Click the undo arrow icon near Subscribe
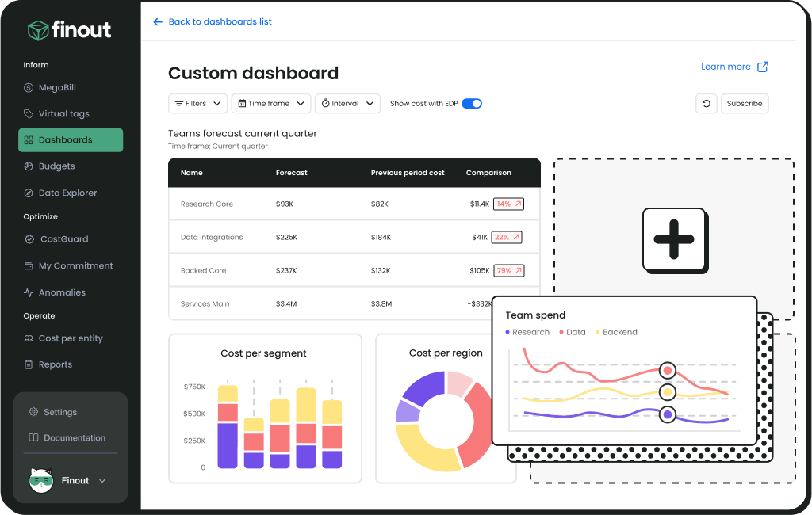Screen dimensions: 812x515 point(706,103)
